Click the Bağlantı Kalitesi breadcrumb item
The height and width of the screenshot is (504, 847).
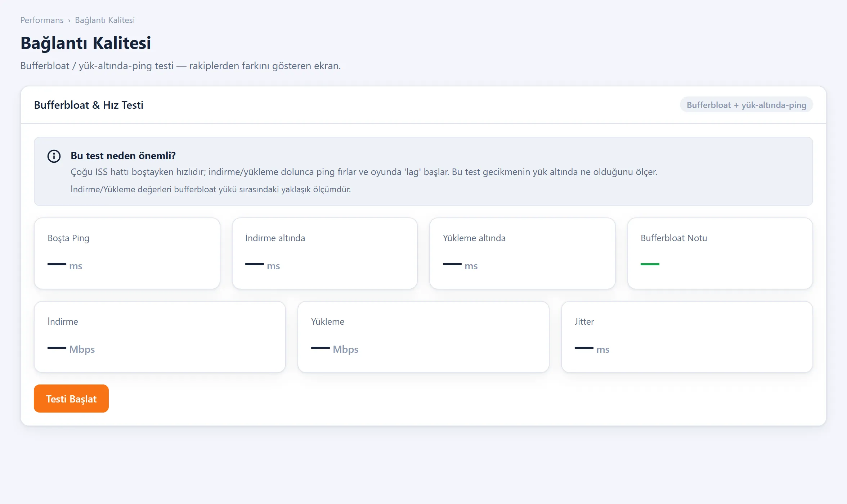tap(105, 20)
